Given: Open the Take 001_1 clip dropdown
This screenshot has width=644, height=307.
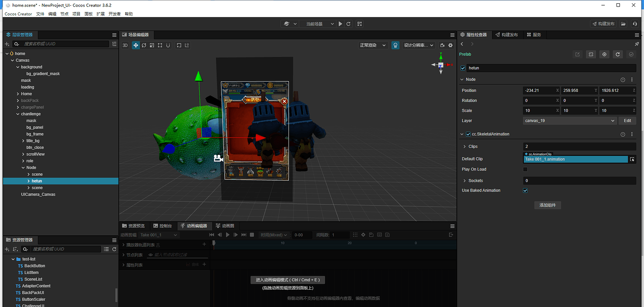Looking at the screenshot, I should [159, 235].
